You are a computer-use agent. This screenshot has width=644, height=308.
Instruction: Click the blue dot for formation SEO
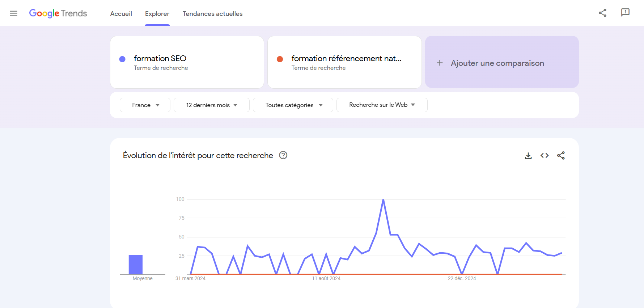point(122,59)
